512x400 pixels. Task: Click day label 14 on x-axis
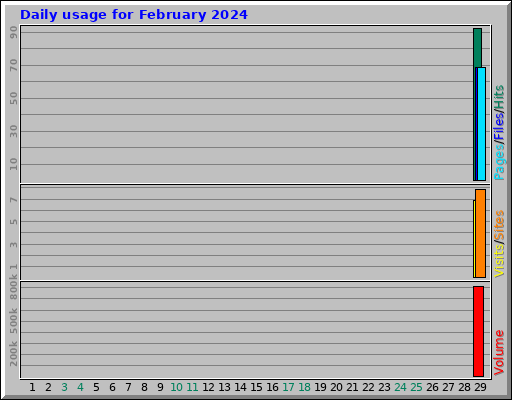pyautogui.click(x=240, y=387)
